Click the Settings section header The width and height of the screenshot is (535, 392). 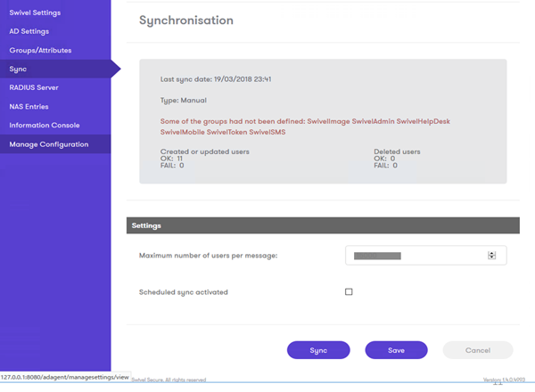(x=323, y=225)
